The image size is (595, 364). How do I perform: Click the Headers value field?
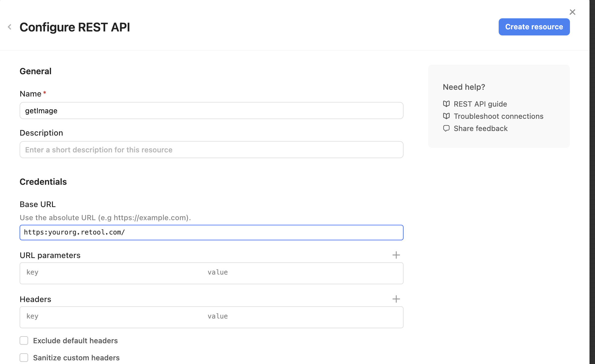point(303,317)
